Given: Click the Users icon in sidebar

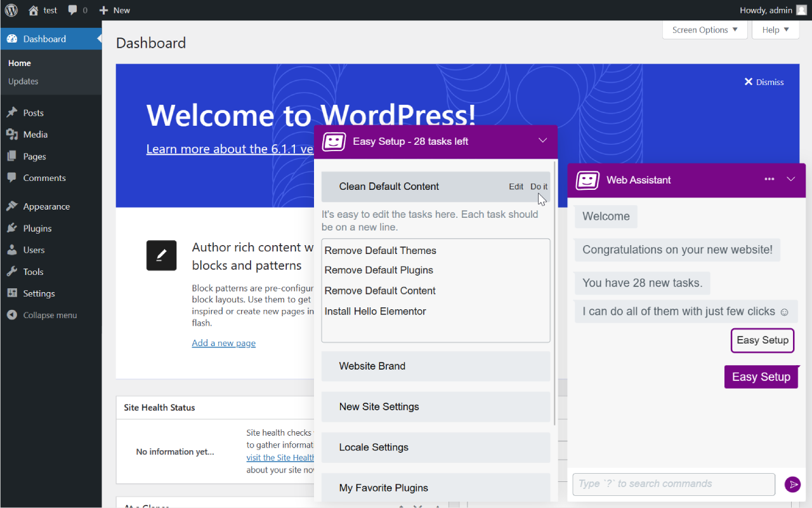Looking at the screenshot, I should tap(12, 250).
